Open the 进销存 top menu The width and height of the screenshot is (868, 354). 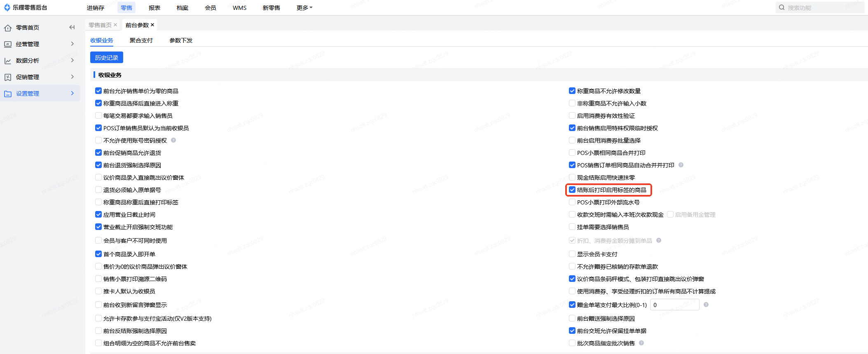tap(96, 8)
